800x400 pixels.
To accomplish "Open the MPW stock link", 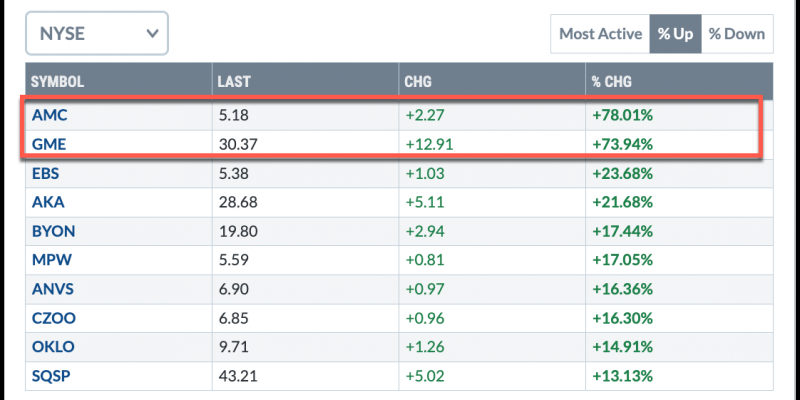I will tap(52, 260).
